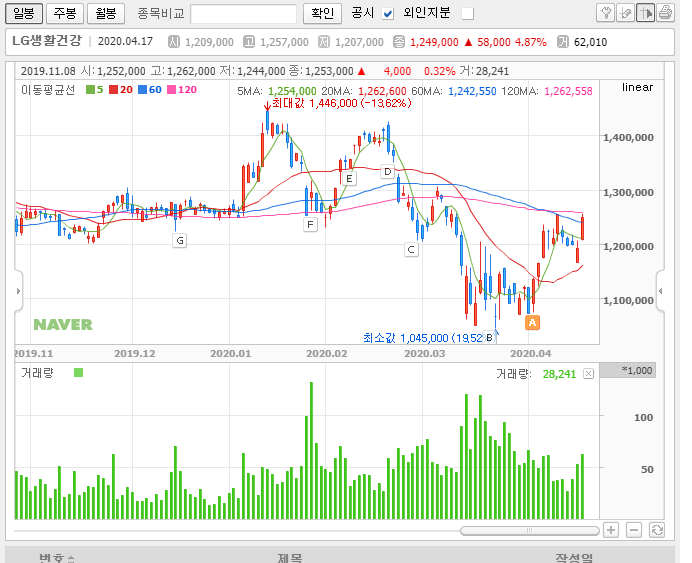Click the *1,000 volume unit label
Image resolution: width=692 pixels, height=563 pixels.
pyautogui.click(x=637, y=370)
